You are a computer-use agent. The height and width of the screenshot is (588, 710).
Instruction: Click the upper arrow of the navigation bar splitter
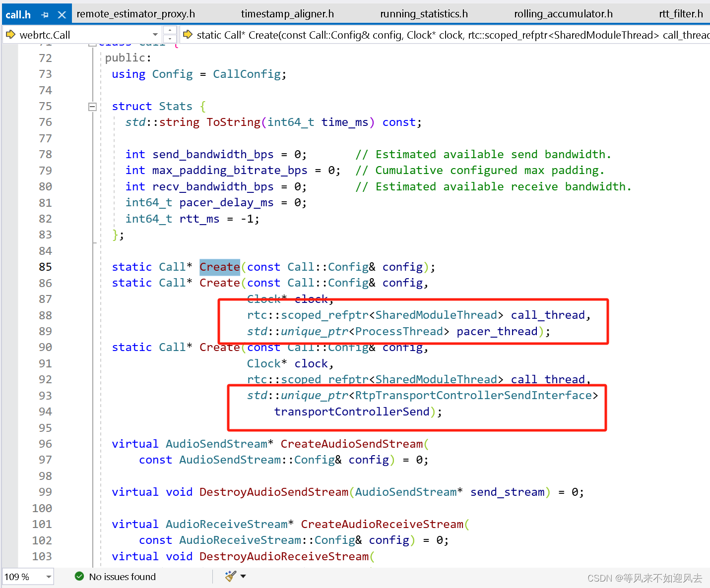[170, 31]
